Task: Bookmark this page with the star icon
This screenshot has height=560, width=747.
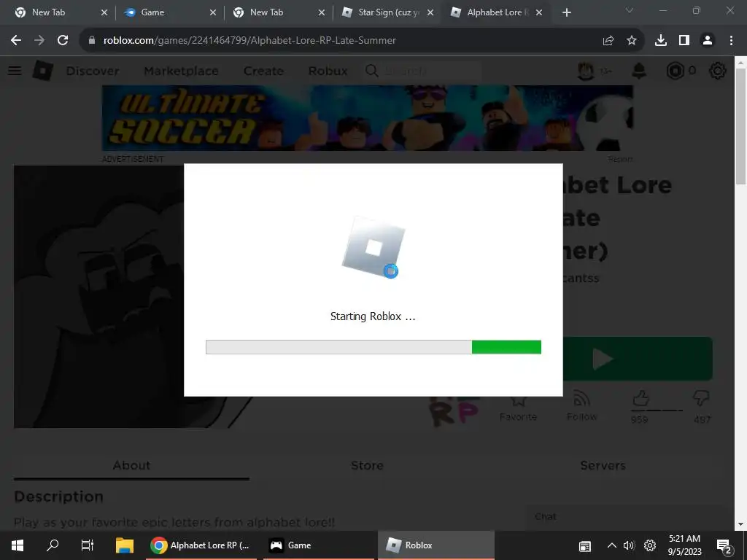Action: click(x=631, y=41)
